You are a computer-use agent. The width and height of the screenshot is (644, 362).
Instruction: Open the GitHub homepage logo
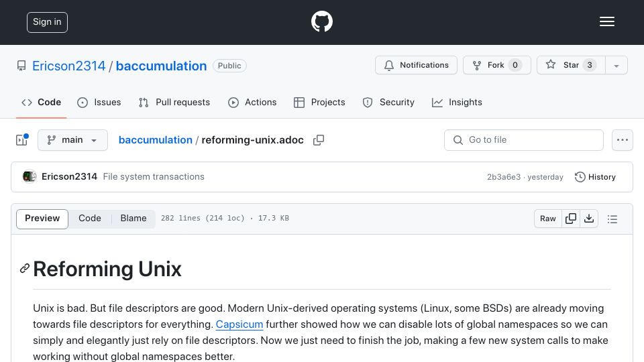click(321, 21)
